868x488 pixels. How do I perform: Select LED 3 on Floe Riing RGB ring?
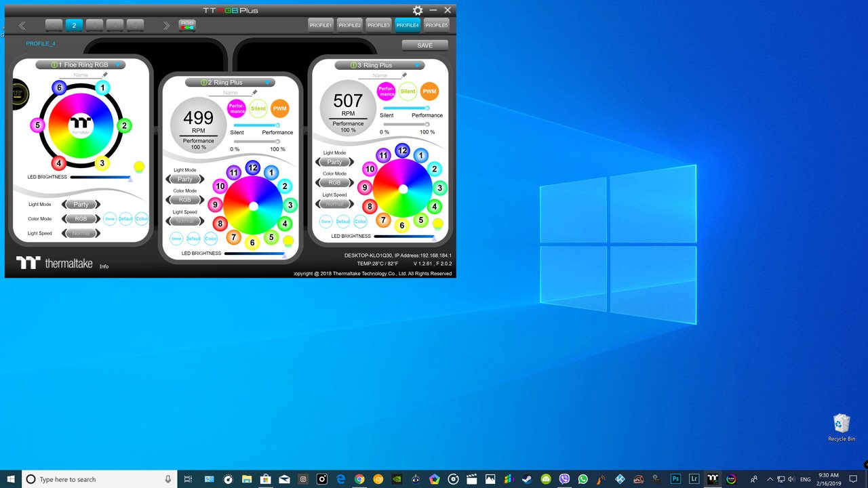pos(102,163)
